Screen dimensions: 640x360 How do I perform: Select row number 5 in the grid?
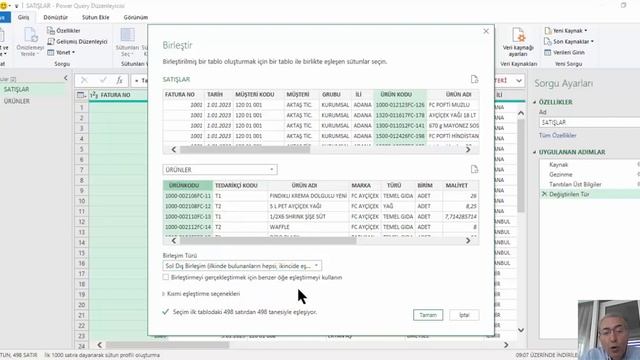(82, 149)
